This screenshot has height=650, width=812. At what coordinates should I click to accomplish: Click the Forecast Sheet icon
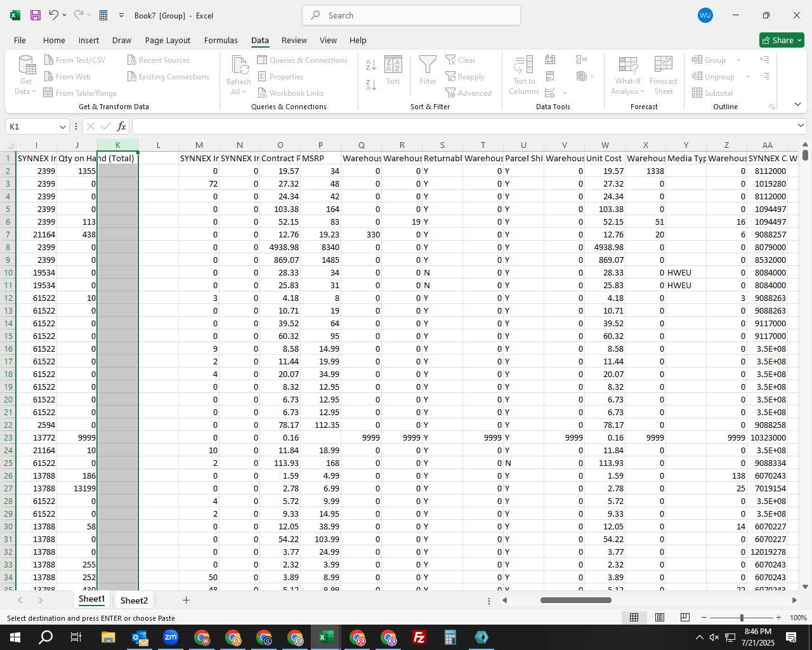tap(664, 65)
